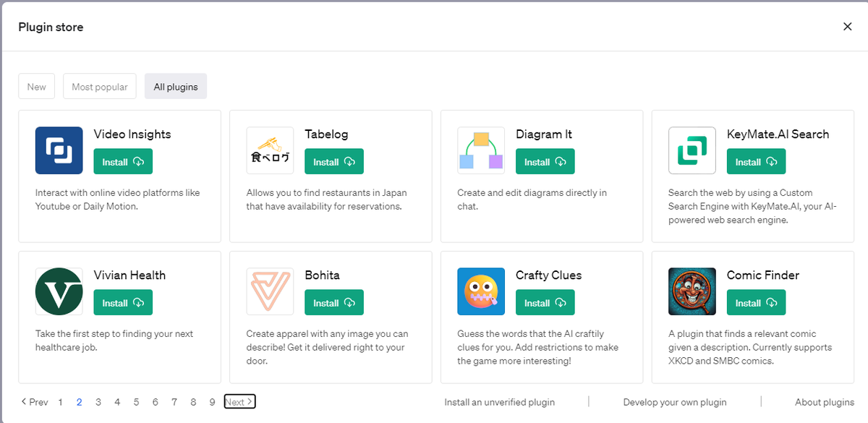Viewport: 868px width, 423px height.
Task: Click the Vivian Health title text
Action: 129,275
